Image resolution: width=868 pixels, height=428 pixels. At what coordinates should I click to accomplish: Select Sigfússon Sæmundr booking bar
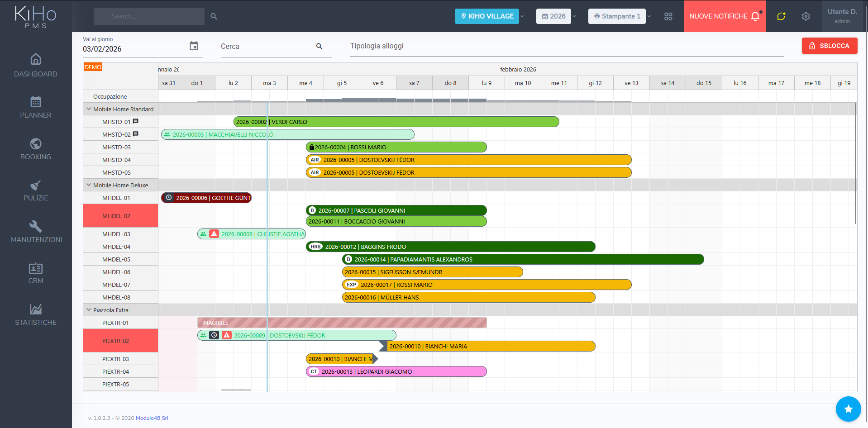(x=433, y=272)
